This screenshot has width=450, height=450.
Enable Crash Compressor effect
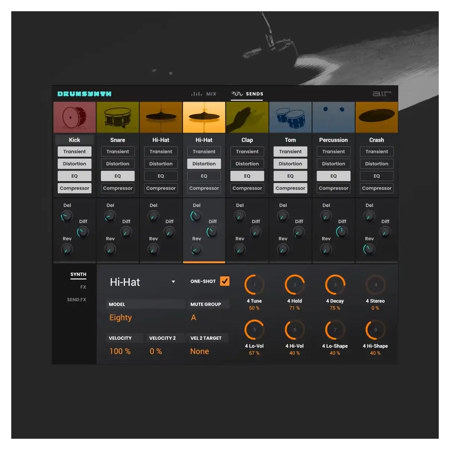(x=377, y=188)
